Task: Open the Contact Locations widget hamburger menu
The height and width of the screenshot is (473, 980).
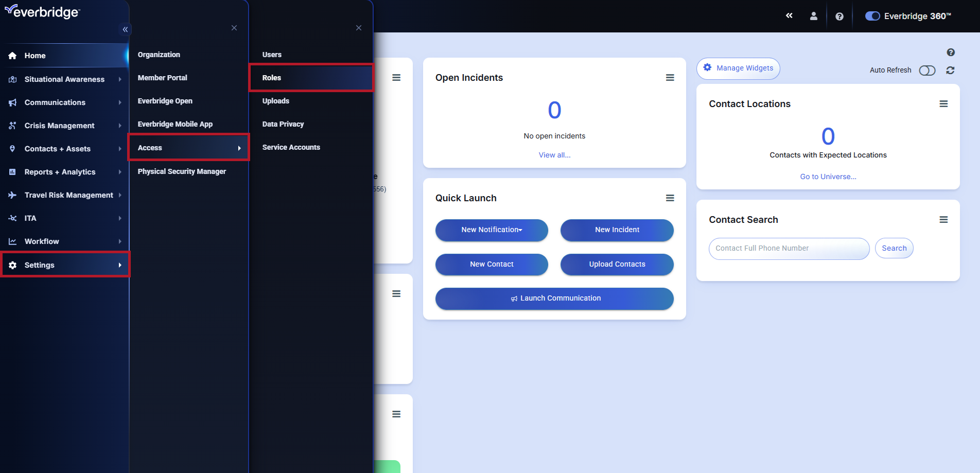Action: point(943,104)
